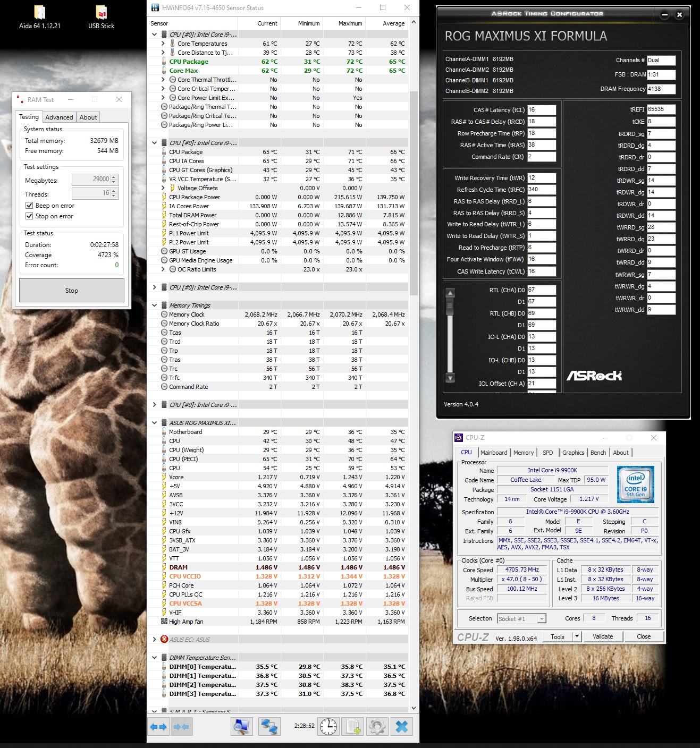The image size is (700, 748).
Task: Click the Threads stepper in RAM Test
Action: click(114, 193)
